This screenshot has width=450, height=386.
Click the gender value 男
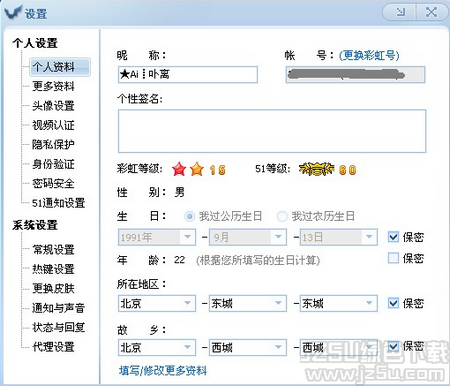pos(179,192)
